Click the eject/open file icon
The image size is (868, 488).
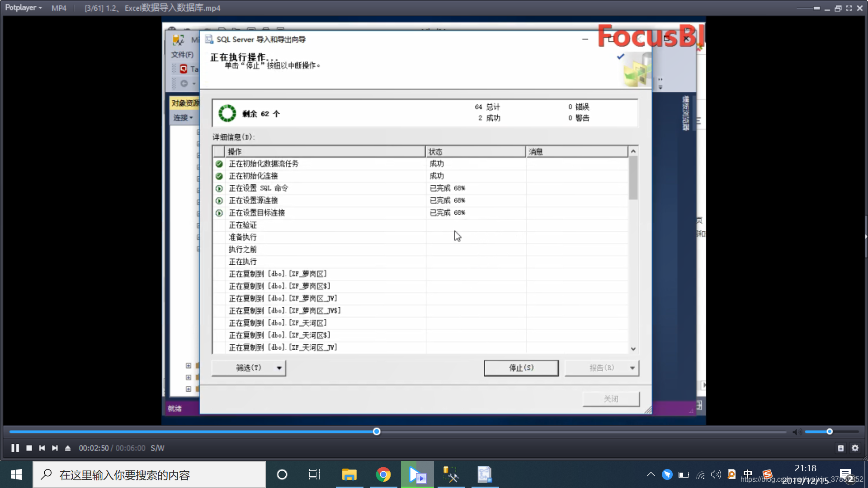tap(68, 448)
